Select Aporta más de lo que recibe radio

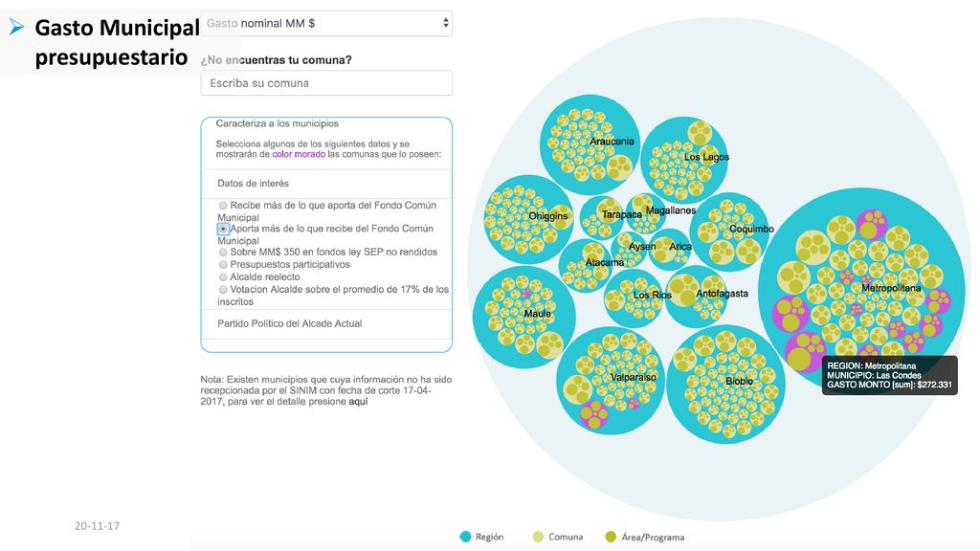pyautogui.click(x=223, y=229)
